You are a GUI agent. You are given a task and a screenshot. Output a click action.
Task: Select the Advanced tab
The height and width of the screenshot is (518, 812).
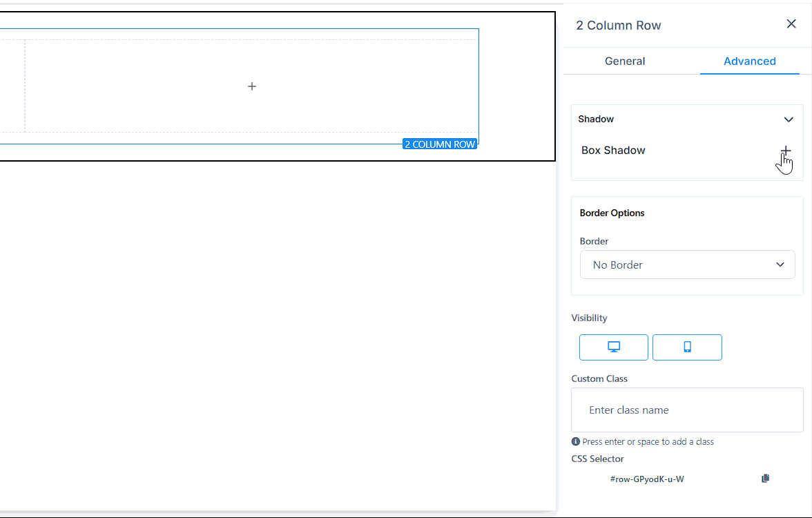[749, 61]
